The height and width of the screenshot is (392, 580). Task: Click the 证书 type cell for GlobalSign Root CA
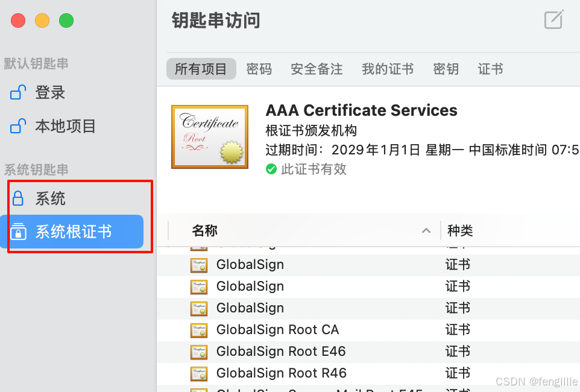[458, 329]
